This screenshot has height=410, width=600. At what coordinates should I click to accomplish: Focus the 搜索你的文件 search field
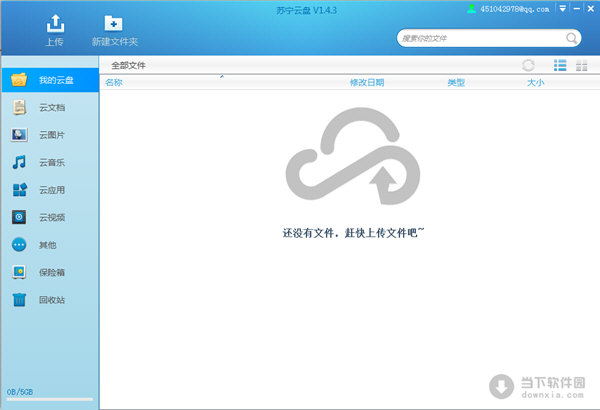pos(489,38)
